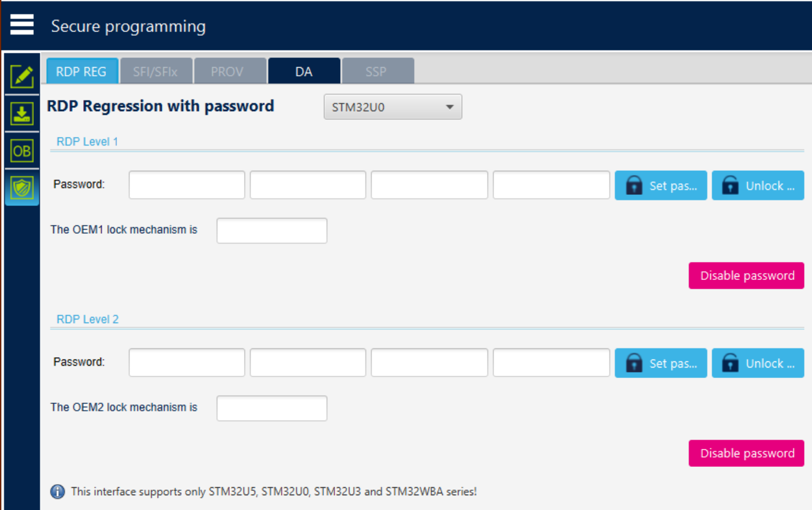
Task: Click the lock icon on RDP Level 1 Set password
Action: pyautogui.click(x=634, y=185)
